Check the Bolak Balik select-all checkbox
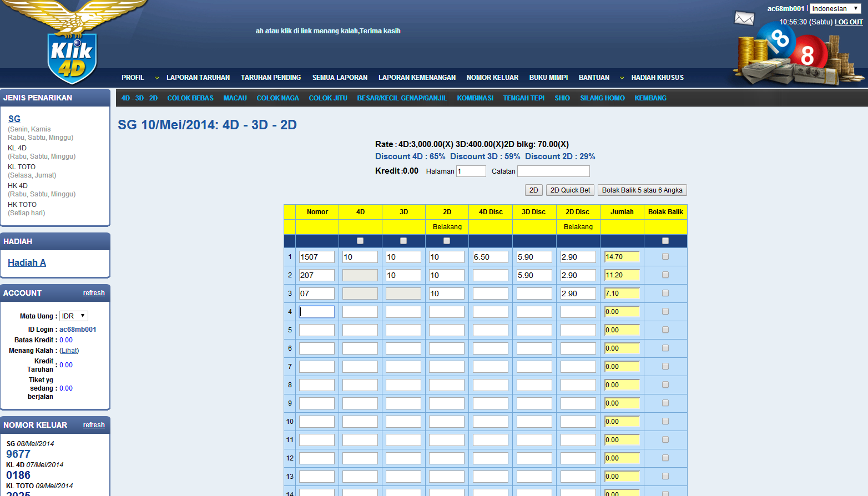This screenshot has width=868, height=496. 665,241
